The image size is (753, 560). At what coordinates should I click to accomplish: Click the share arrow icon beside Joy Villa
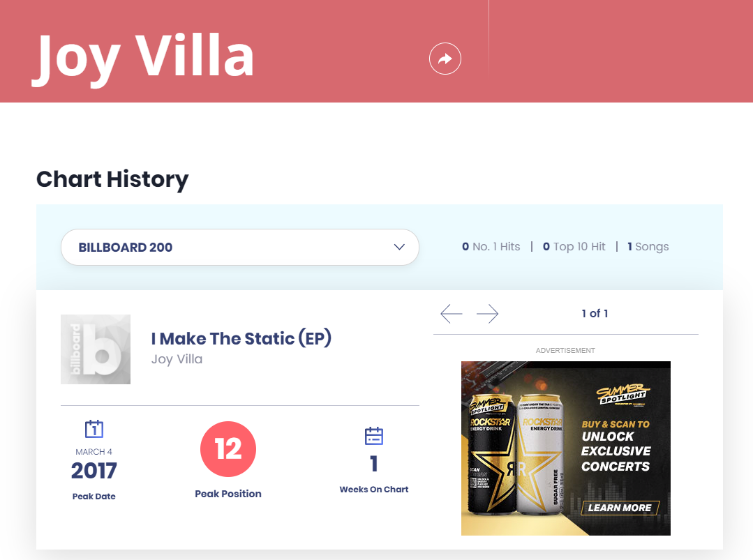click(x=445, y=59)
